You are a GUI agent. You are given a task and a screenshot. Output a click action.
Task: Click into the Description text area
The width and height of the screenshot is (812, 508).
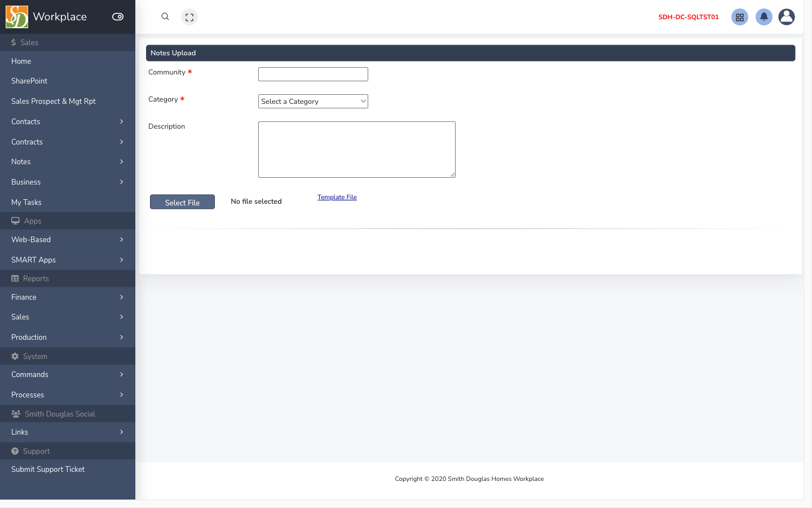point(357,150)
